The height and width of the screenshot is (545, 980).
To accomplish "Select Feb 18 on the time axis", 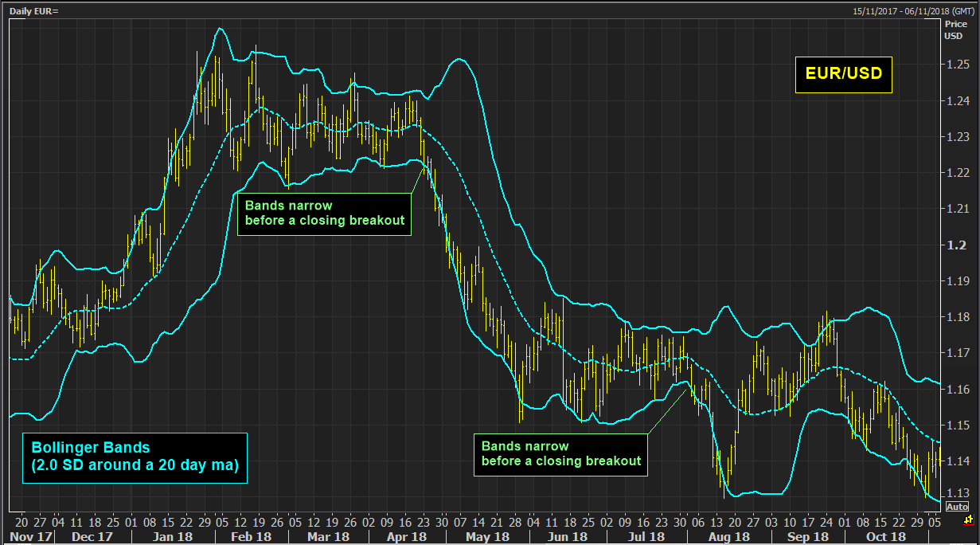I will coord(248,537).
